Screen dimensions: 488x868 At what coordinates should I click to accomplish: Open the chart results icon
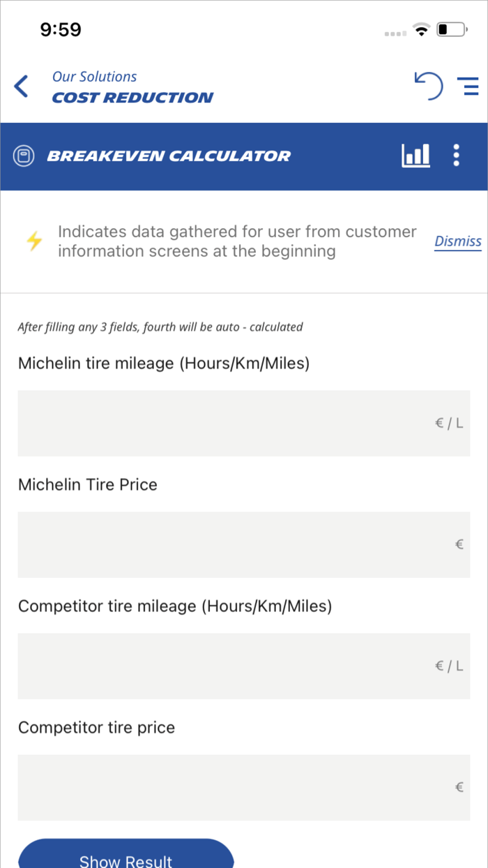tap(415, 155)
